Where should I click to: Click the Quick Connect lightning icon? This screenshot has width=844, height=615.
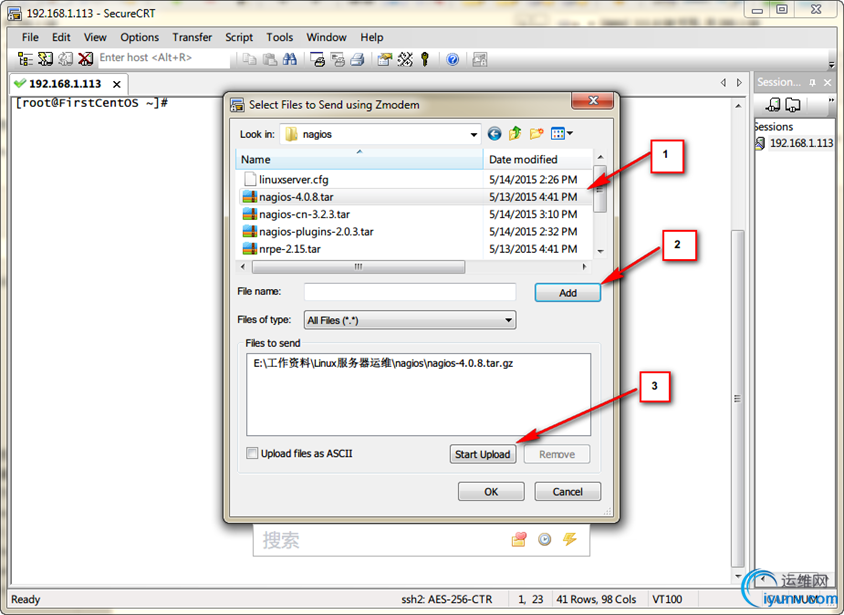tap(45, 59)
